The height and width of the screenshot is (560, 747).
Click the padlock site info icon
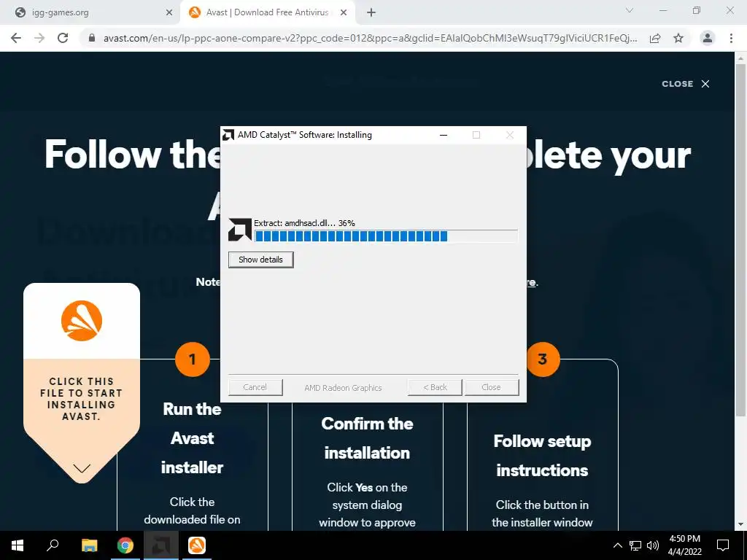click(x=92, y=38)
